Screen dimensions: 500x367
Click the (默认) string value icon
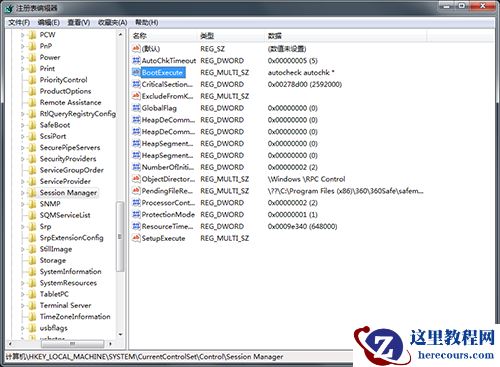pyautogui.click(x=136, y=49)
